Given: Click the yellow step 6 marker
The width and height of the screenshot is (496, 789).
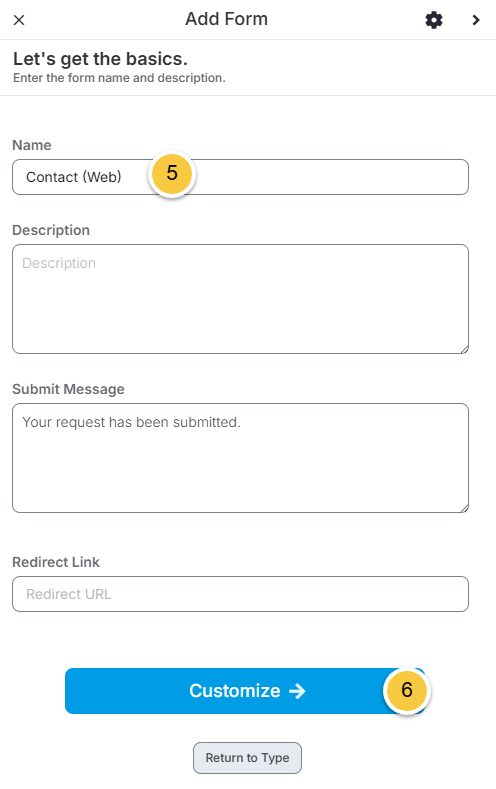Looking at the screenshot, I should click(x=406, y=690).
